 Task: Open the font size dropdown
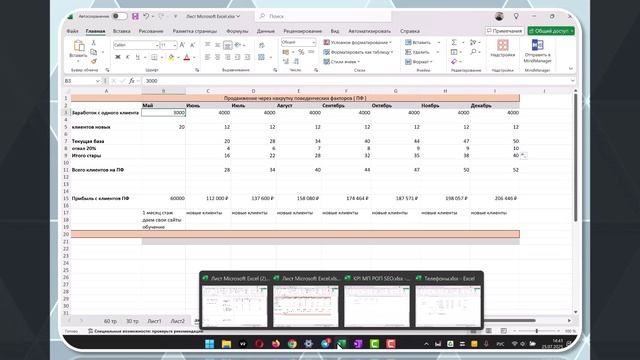pos(175,45)
